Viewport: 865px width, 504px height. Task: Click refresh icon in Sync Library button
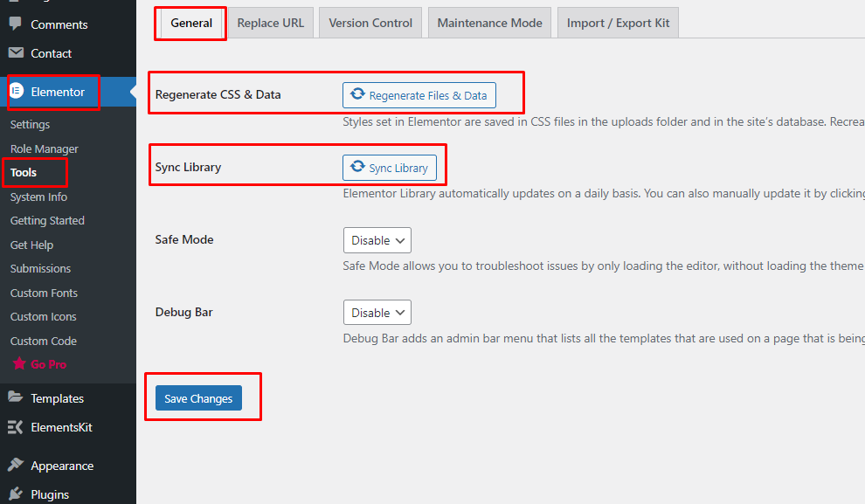357,166
